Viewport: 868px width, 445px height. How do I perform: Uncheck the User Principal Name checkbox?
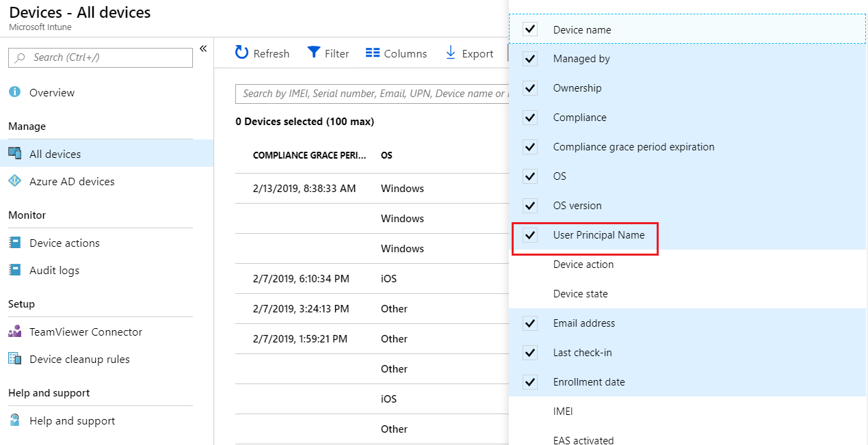pyautogui.click(x=530, y=235)
